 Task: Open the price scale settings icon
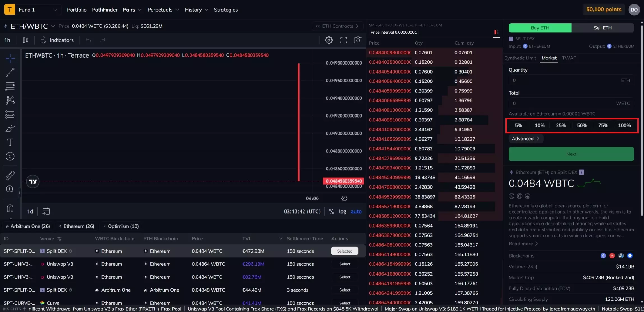click(344, 198)
